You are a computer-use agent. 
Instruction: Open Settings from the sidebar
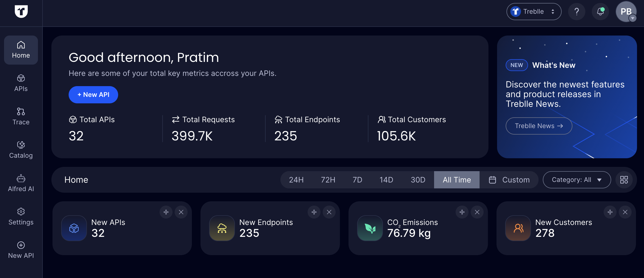(x=21, y=216)
